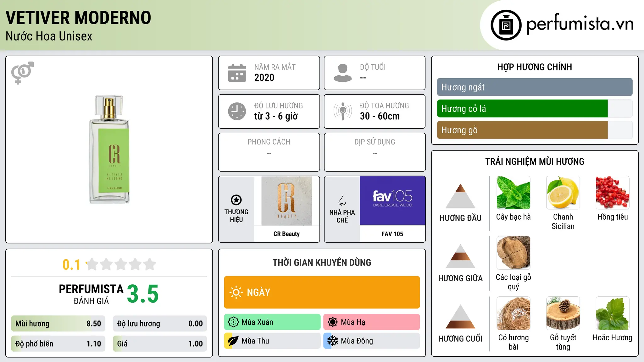
Task: Click the PERFUMISTA ĐÁNH GIÁ label
Action: coord(91,294)
